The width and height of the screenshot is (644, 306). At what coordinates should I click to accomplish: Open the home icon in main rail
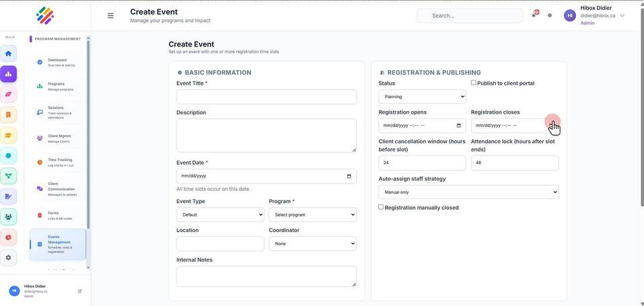point(8,54)
